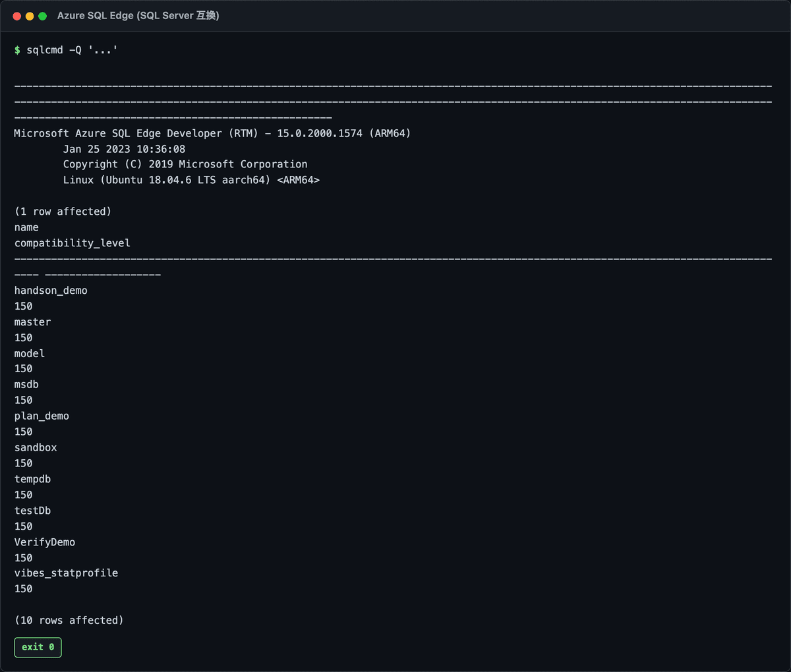Click the 'Copyright (C) 2019 Microsoft Corporation' line
The width and height of the screenshot is (791, 672).
click(185, 164)
